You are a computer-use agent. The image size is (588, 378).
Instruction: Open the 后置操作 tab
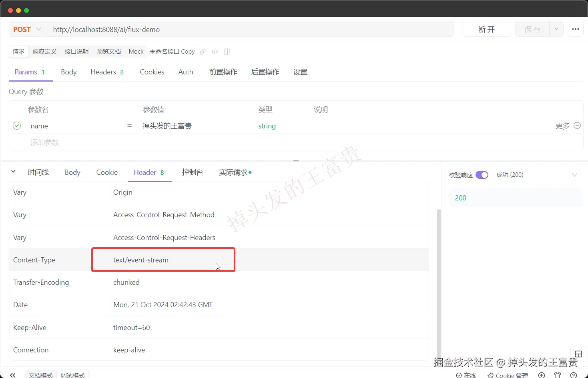coord(265,72)
